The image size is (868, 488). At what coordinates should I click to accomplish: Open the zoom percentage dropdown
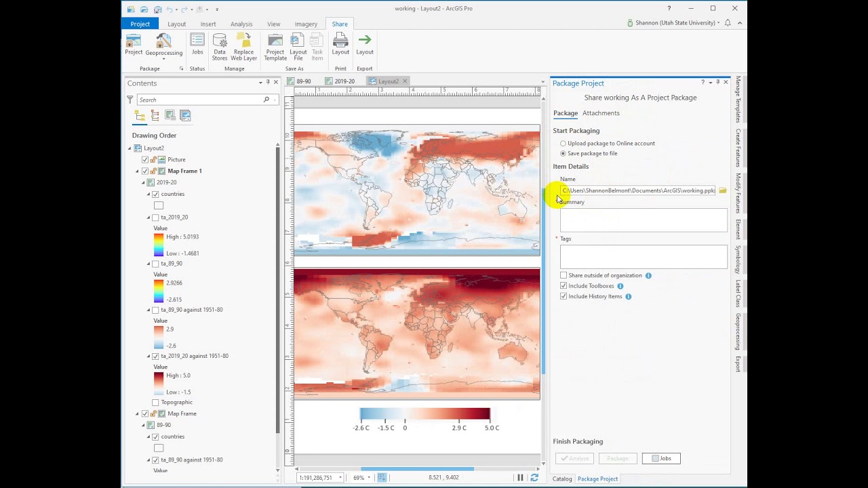pyautogui.click(x=368, y=478)
